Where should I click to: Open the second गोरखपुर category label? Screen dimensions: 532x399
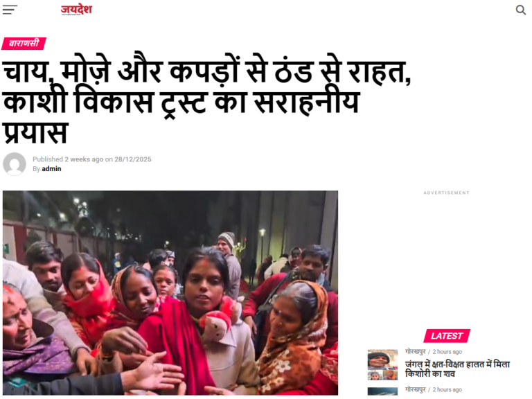tap(416, 389)
